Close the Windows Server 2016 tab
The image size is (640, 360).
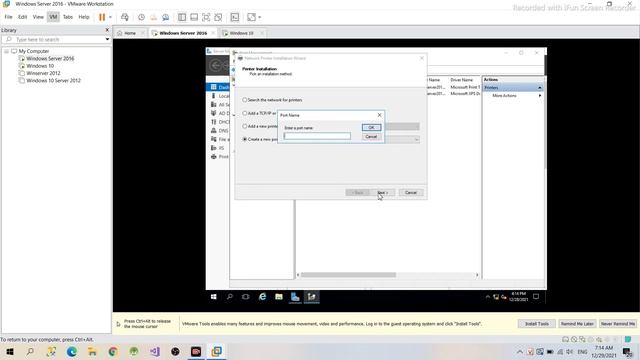pos(213,33)
